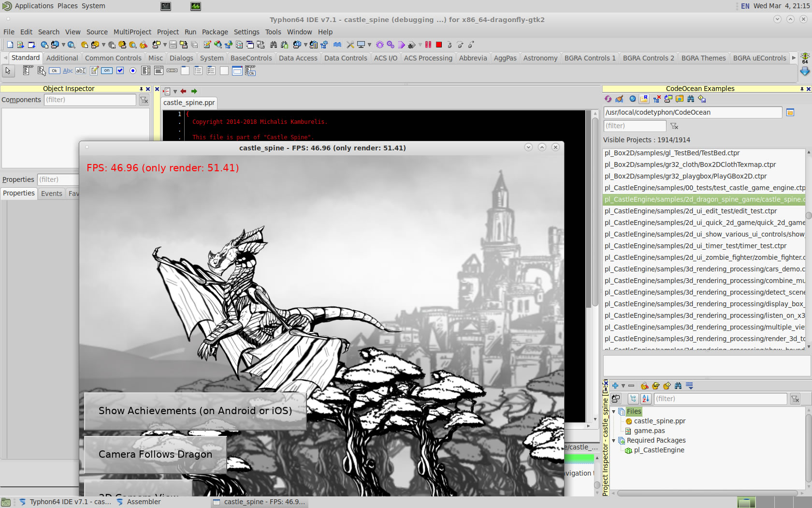The image size is (812, 508).
Task: Click the project options wrench icon in Project Inspector
Action: 644,386
